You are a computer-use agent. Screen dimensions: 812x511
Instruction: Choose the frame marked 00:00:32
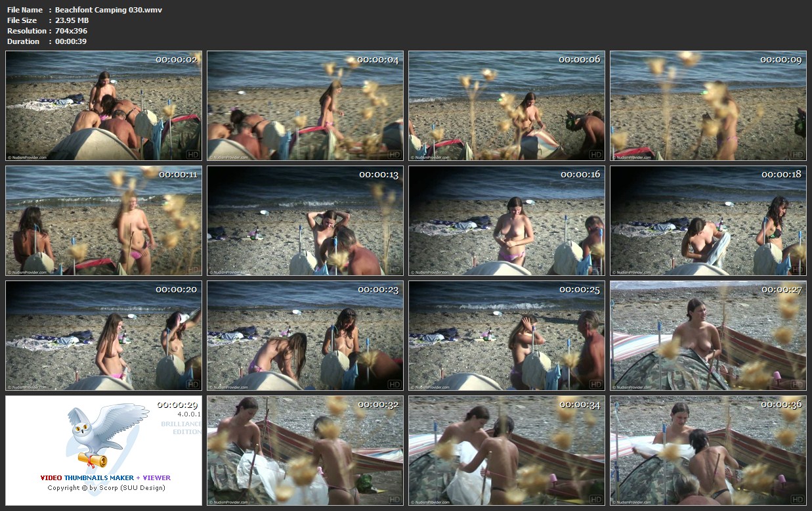(305, 450)
